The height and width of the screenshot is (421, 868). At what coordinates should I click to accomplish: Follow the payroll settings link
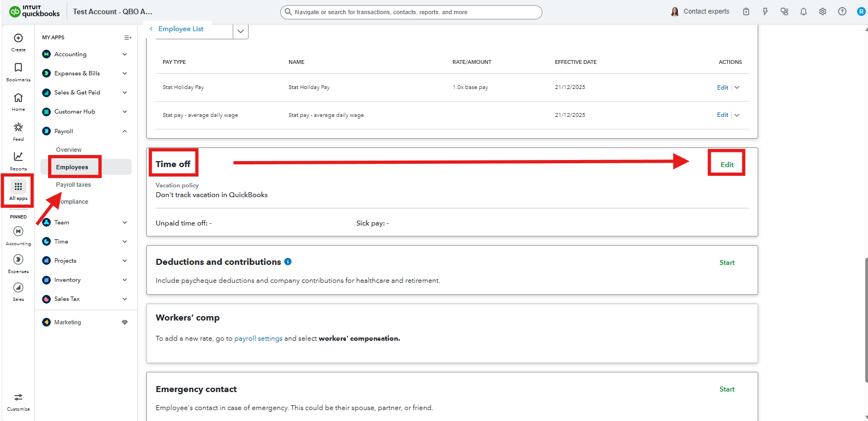258,339
